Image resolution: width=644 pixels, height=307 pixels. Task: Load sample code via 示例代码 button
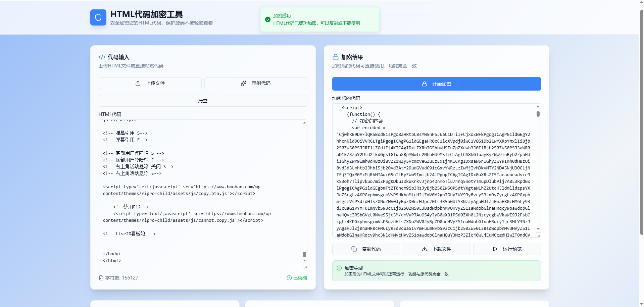256,83
